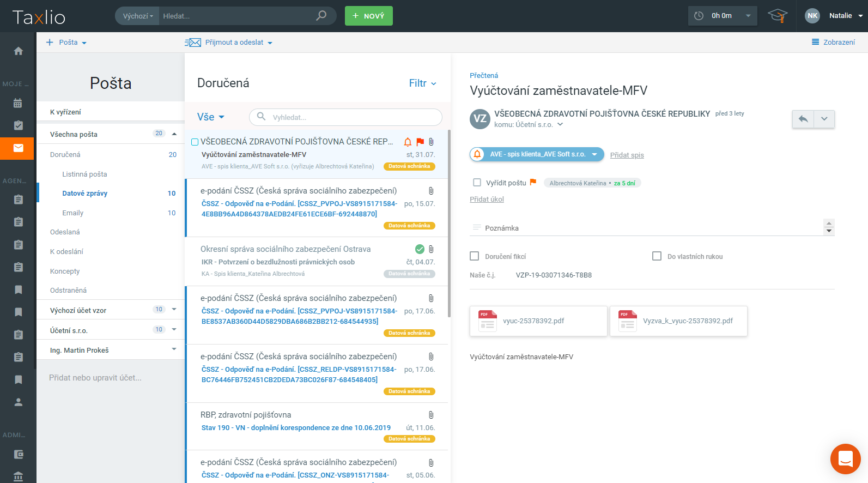Click the graduation cap help icon
The width and height of the screenshot is (868, 483).
coord(778,16)
